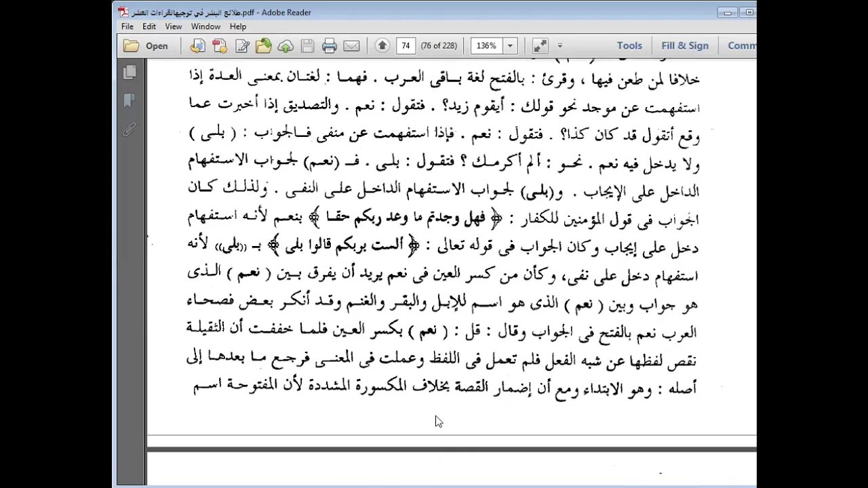868x488 pixels.
Task: Open the Window menu
Action: click(205, 26)
